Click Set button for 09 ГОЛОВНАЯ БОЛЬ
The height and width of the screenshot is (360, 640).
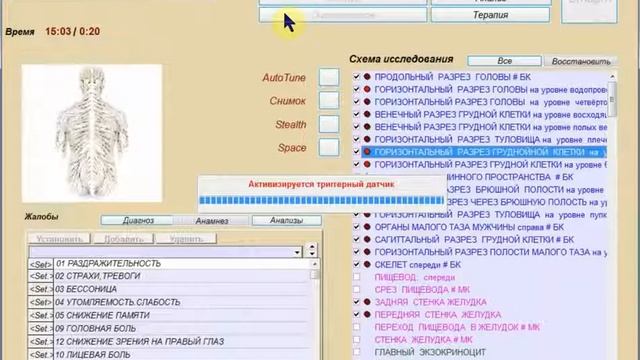tap(40, 329)
